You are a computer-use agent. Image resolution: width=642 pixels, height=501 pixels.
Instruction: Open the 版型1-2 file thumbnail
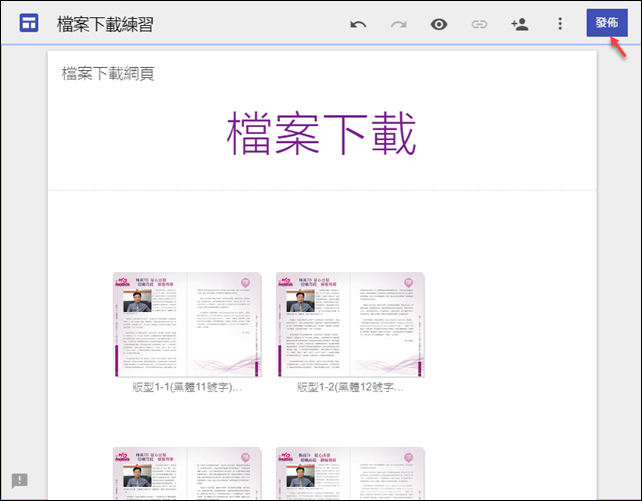click(x=350, y=325)
